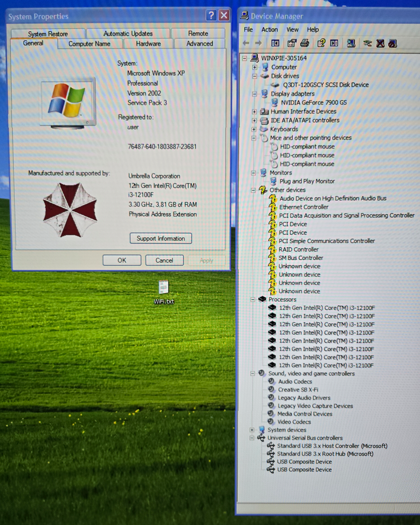Select 'PCI Data Acquisition and Signal Processing Controller'

tap(346, 215)
